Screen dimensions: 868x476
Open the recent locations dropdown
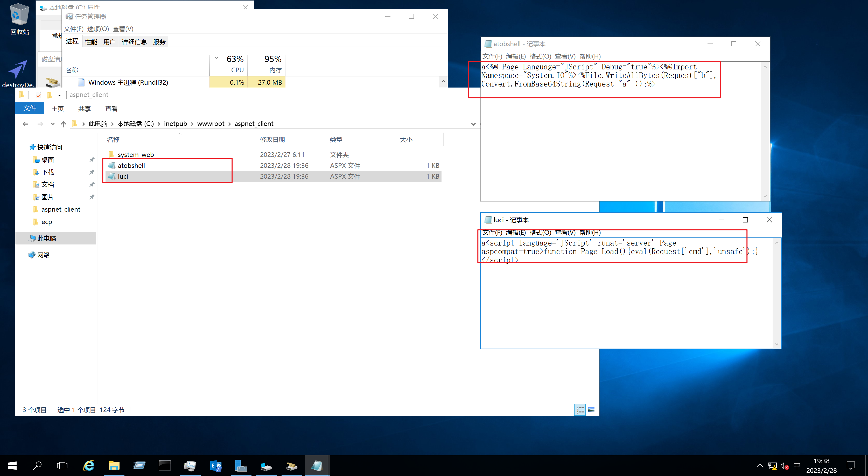click(x=53, y=124)
